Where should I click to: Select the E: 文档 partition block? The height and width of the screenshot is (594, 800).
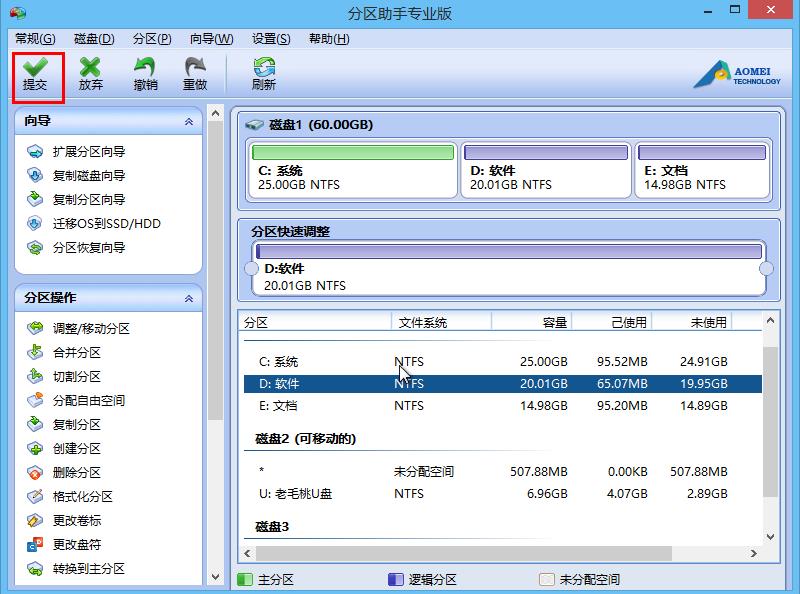pos(702,170)
